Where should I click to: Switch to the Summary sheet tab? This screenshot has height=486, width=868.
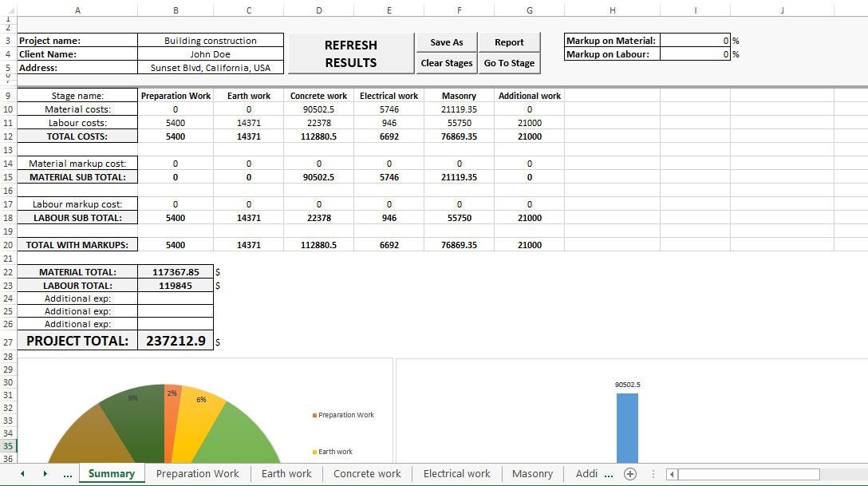tap(111, 474)
